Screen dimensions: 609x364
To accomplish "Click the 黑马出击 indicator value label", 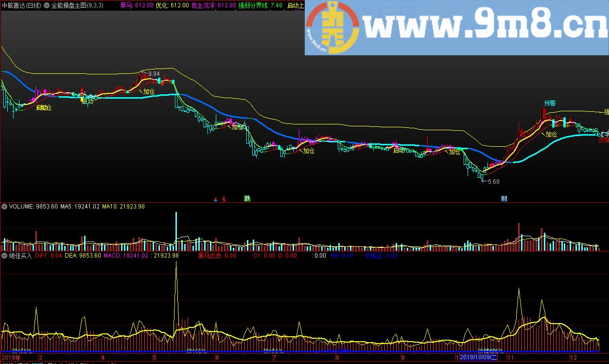I will [x=217, y=255].
